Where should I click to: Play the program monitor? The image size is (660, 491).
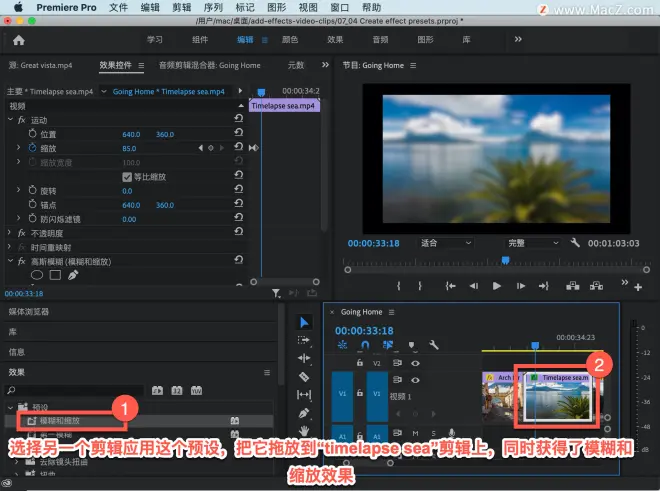pyautogui.click(x=497, y=286)
